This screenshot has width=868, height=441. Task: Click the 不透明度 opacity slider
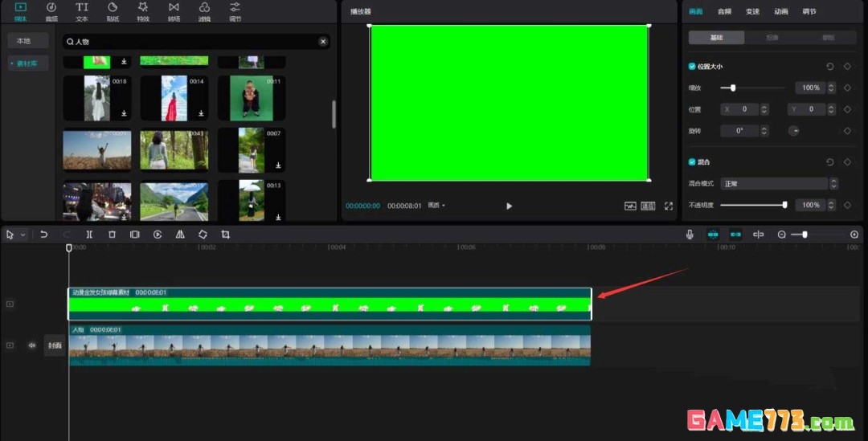pos(752,205)
